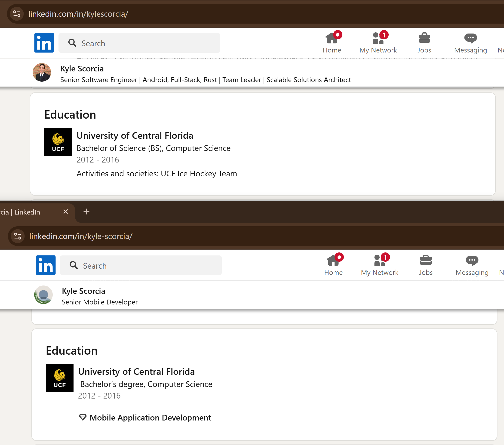Click the 2012 - 2016 dates in top card
Screen dimensions: 504x445
98,160
